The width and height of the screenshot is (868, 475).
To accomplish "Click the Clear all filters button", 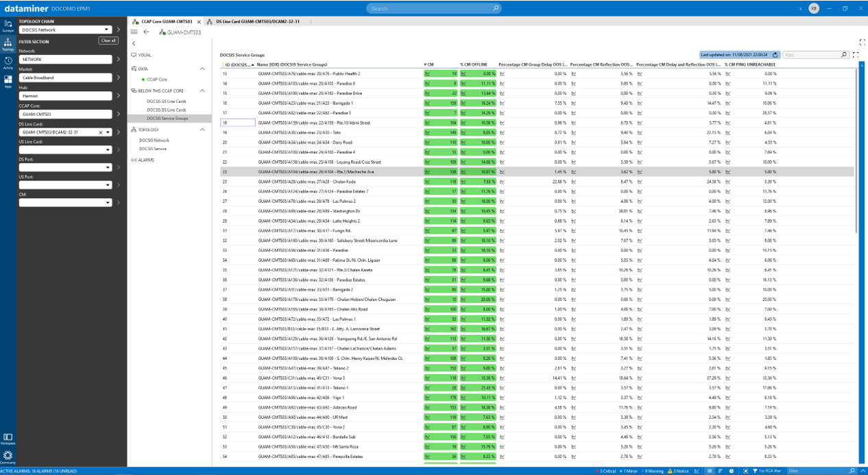I will (x=108, y=41).
